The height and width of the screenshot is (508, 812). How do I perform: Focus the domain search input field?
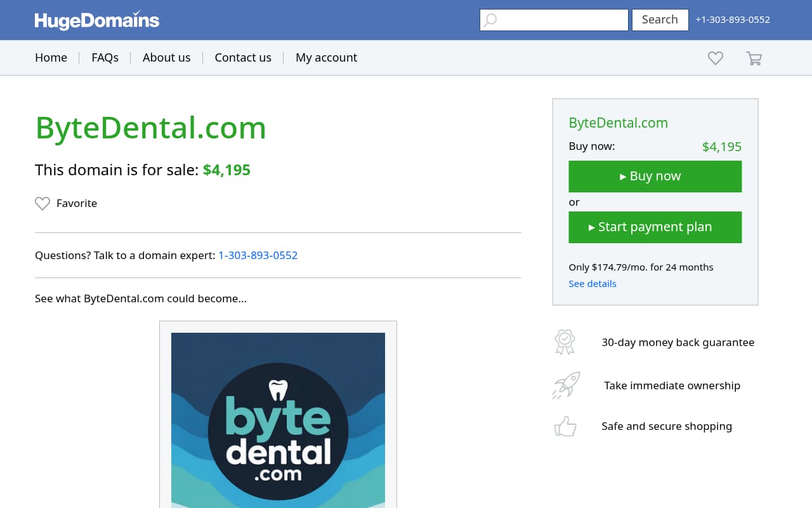click(x=554, y=20)
